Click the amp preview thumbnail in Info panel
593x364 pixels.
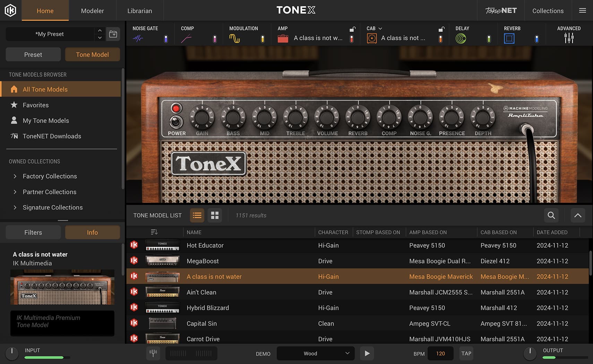pos(62,287)
